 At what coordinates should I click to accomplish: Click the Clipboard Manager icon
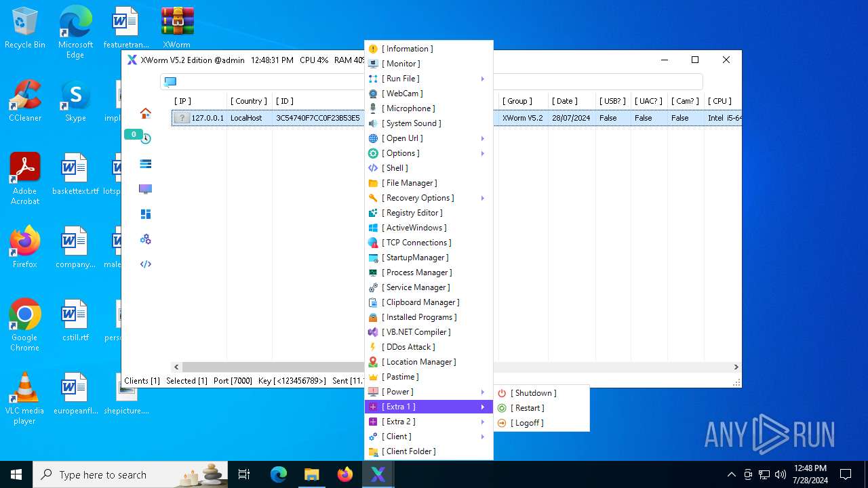coord(373,302)
